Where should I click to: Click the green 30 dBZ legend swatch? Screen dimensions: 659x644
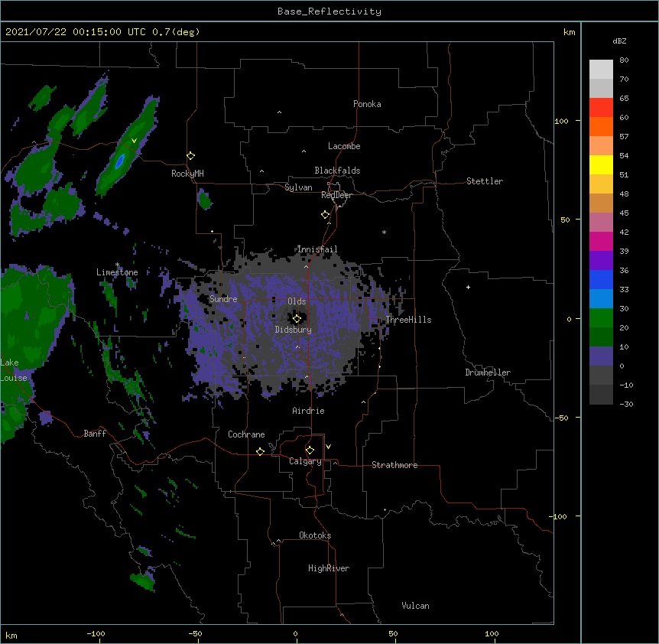point(601,318)
